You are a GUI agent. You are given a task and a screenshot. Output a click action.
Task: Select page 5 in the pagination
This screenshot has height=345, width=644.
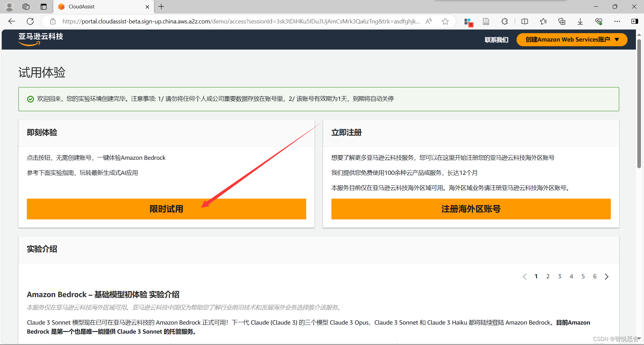583,276
